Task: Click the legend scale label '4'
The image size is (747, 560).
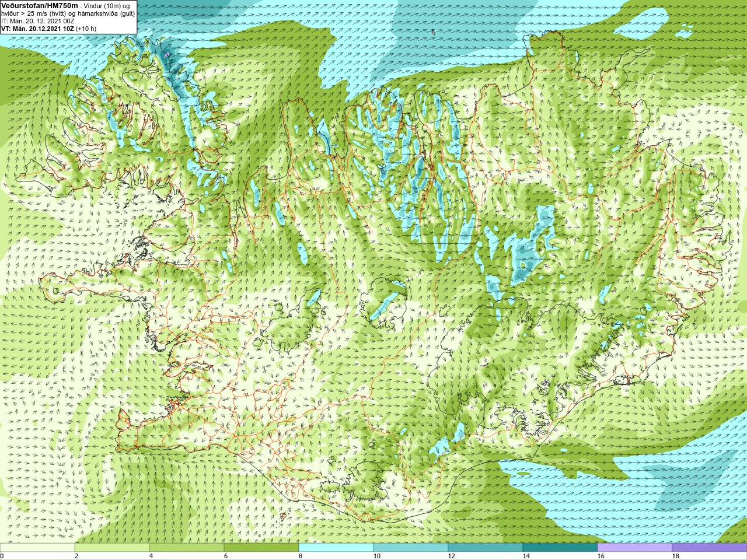Action: click(x=151, y=556)
